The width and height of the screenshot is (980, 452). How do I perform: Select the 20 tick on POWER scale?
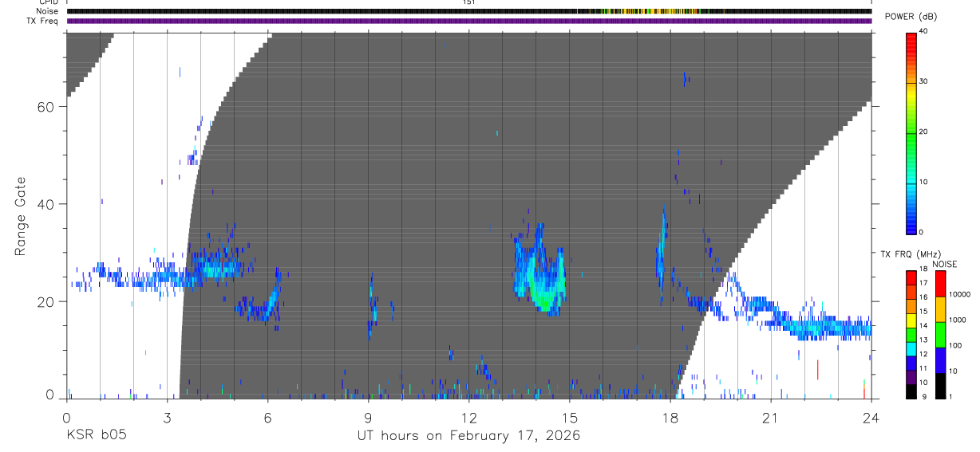[x=923, y=132]
